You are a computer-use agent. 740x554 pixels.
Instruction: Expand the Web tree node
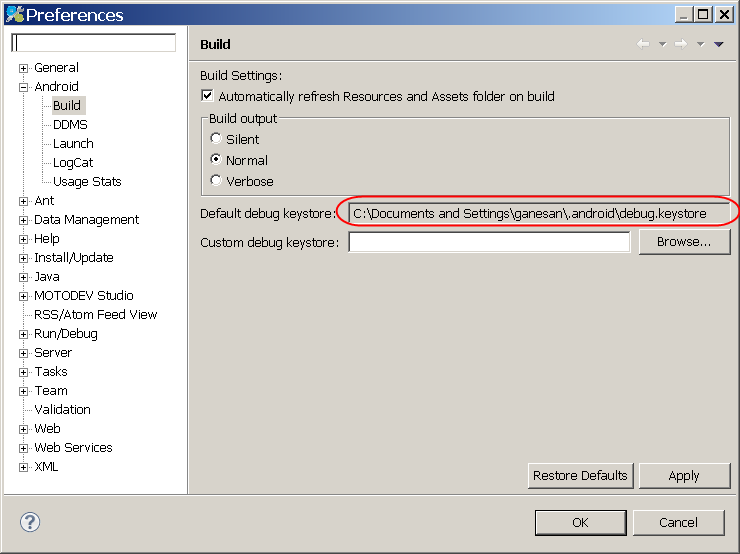23,429
